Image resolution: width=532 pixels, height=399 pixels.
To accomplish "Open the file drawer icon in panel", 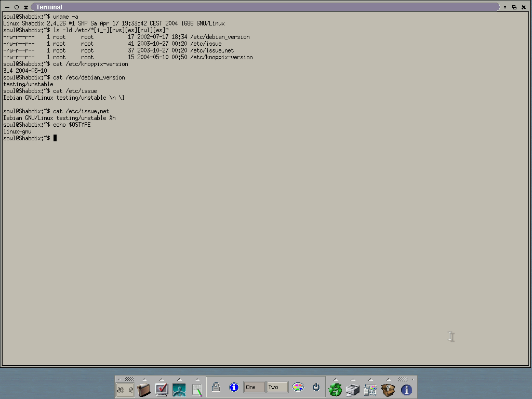I will [x=143, y=390].
